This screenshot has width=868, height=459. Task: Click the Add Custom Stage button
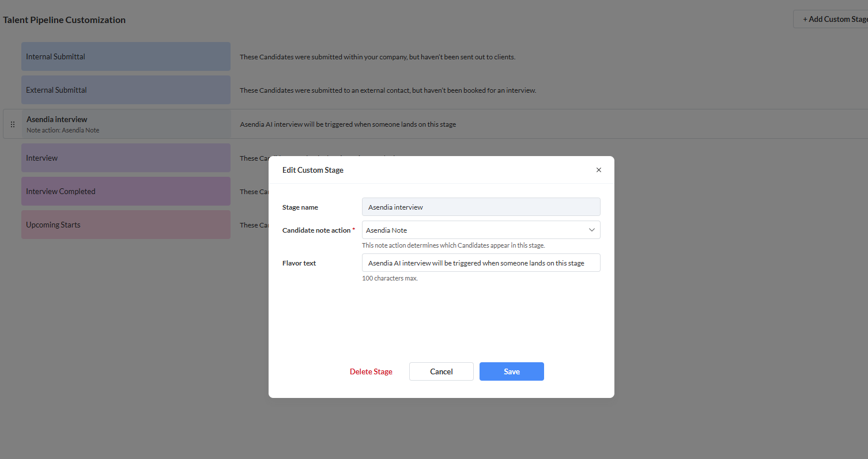(x=831, y=19)
